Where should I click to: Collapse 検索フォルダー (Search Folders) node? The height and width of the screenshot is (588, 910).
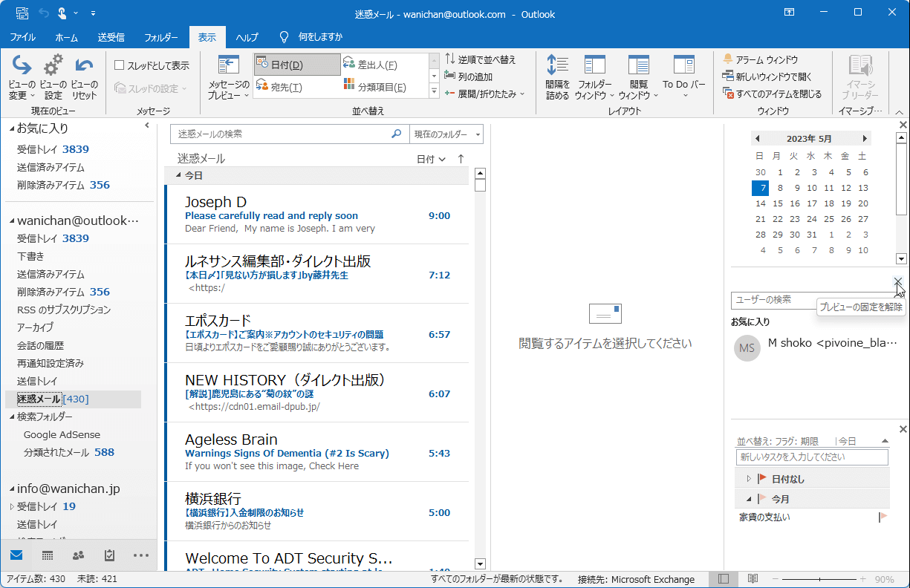pyautogui.click(x=12, y=417)
